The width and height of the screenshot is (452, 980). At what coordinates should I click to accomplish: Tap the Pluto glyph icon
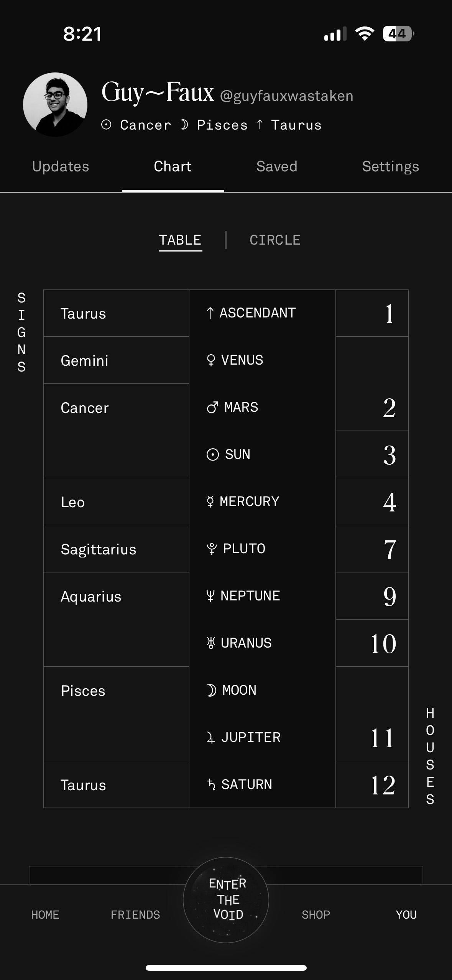tap(212, 549)
